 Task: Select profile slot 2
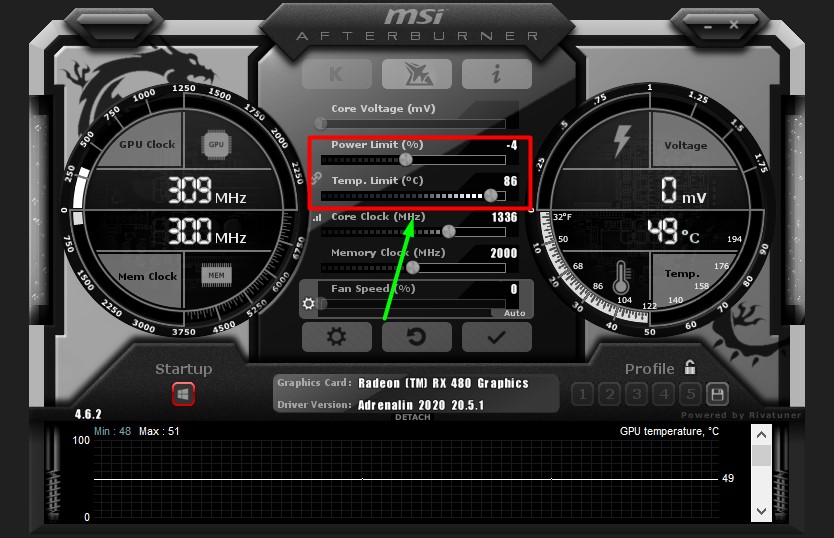(610, 394)
